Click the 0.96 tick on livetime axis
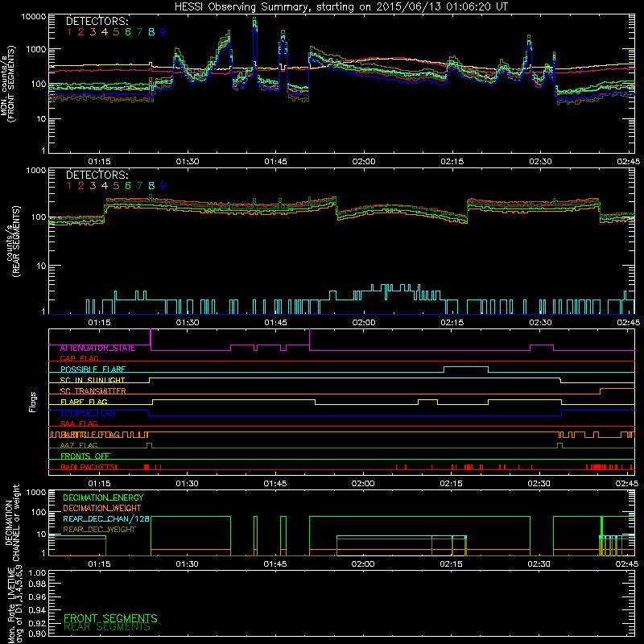This screenshot has width=644, height=644. tap(37, 597)
